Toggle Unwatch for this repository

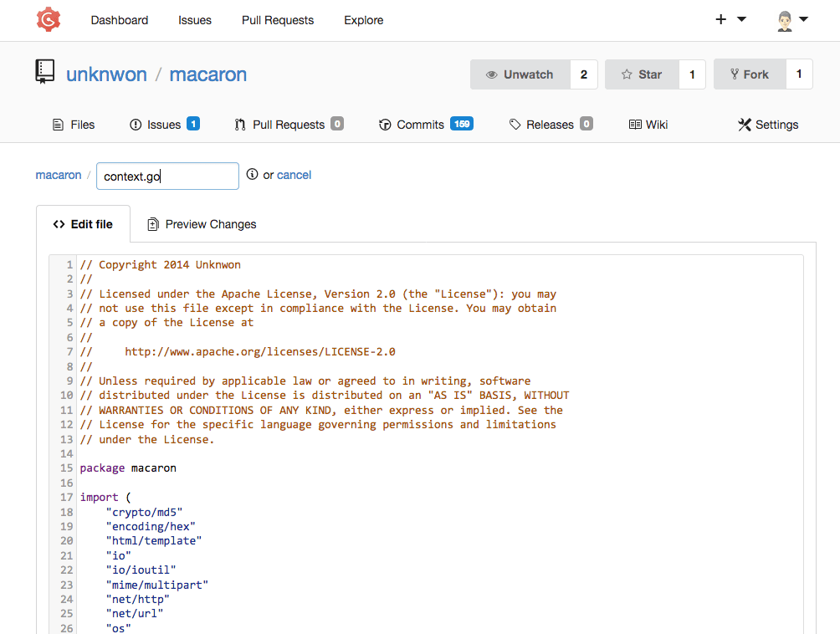[x=520, y=74]
